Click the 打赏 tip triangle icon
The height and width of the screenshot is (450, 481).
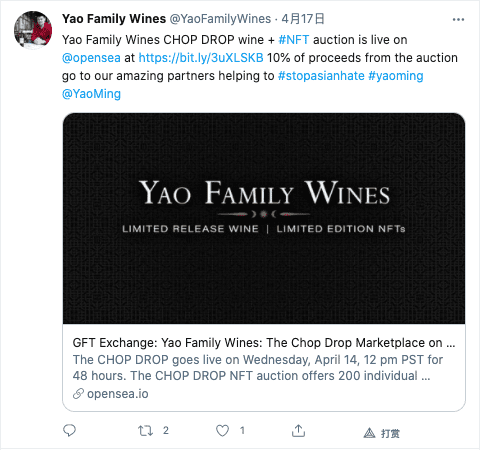point(369,433)
